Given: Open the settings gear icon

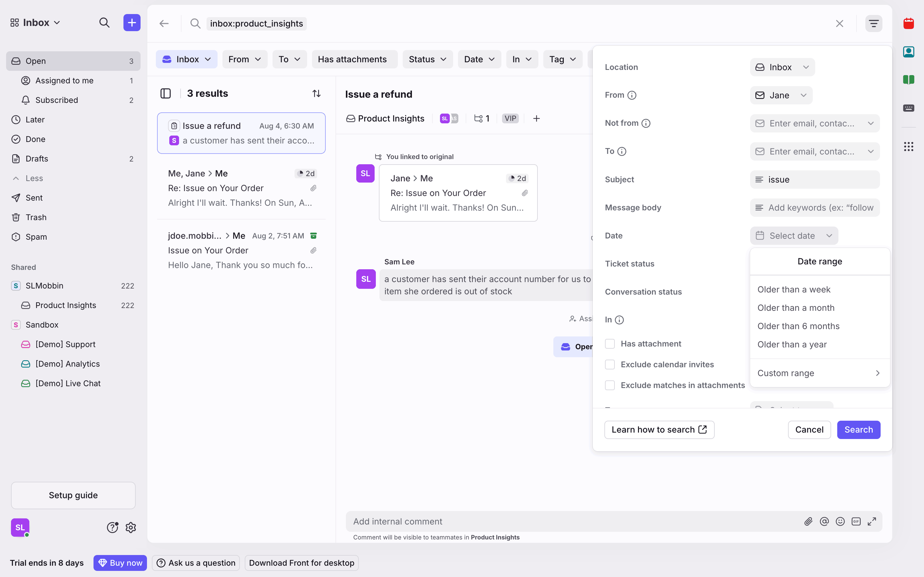Looking at the screenshot, I should click(x=131, y=528).
